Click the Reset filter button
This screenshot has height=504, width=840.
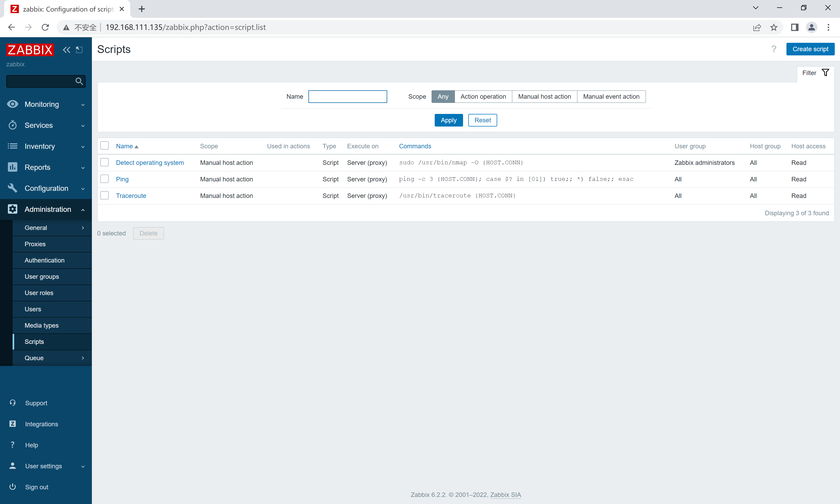tap(482, 120)
